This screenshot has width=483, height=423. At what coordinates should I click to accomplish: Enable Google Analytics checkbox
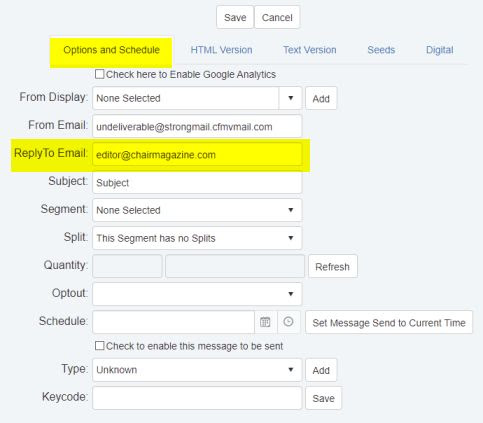pyautogui.click(x=99, y=74)
